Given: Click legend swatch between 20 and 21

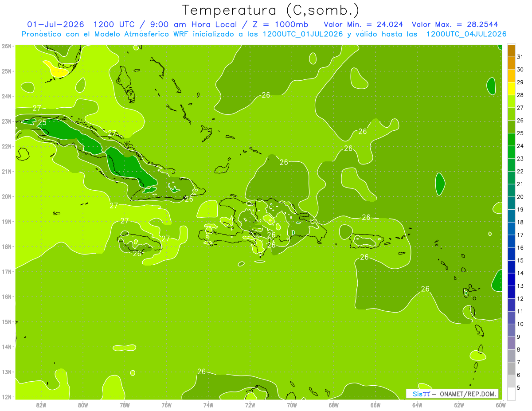Looking at the screenshot, I should tap(512, 190).
